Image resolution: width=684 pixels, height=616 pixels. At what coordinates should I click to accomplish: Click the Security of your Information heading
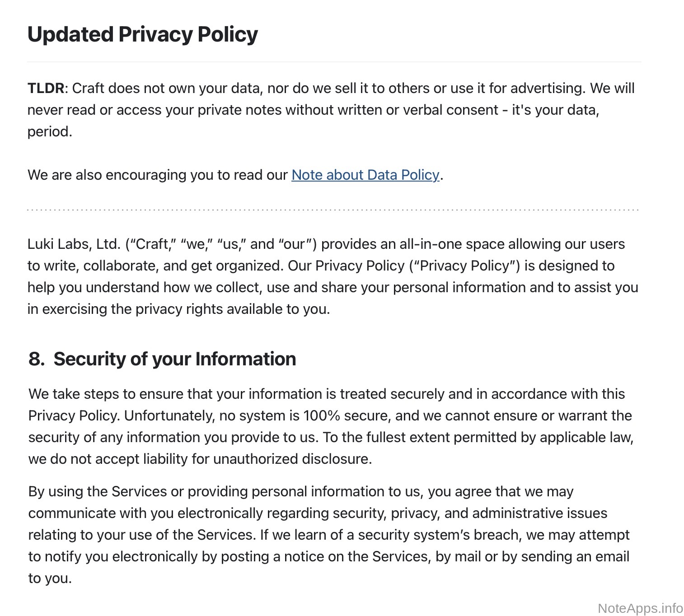[174, 359]
